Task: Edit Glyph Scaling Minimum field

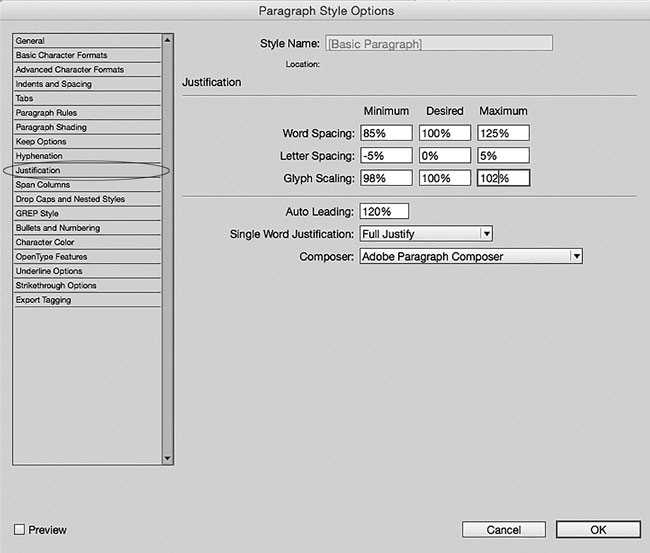Action: tap(386, 178)
